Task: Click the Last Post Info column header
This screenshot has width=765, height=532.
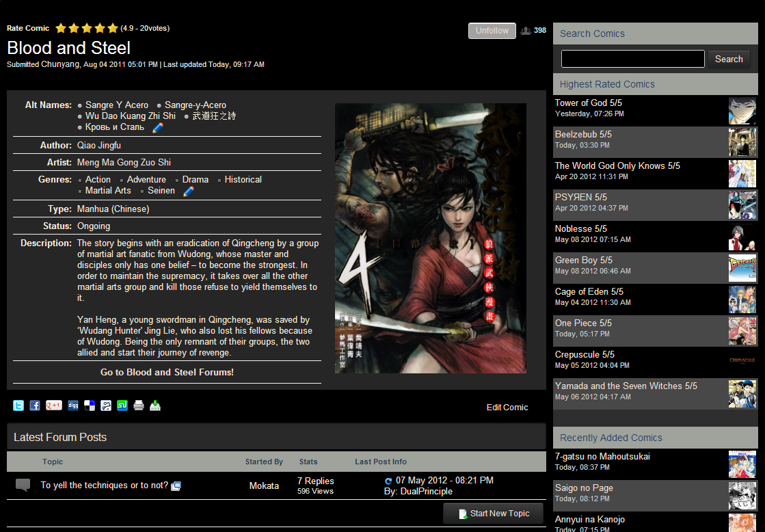Action: pos(381,462)
